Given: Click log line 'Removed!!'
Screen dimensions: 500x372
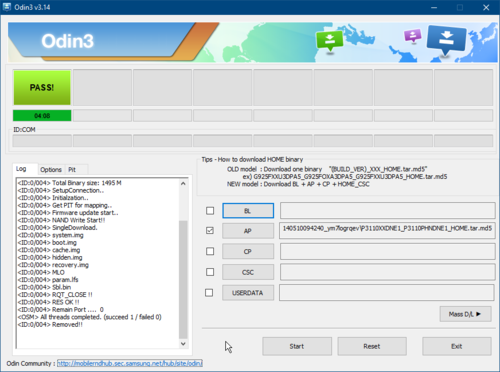Looking at the screenshot, I should [x=50, y=325].
